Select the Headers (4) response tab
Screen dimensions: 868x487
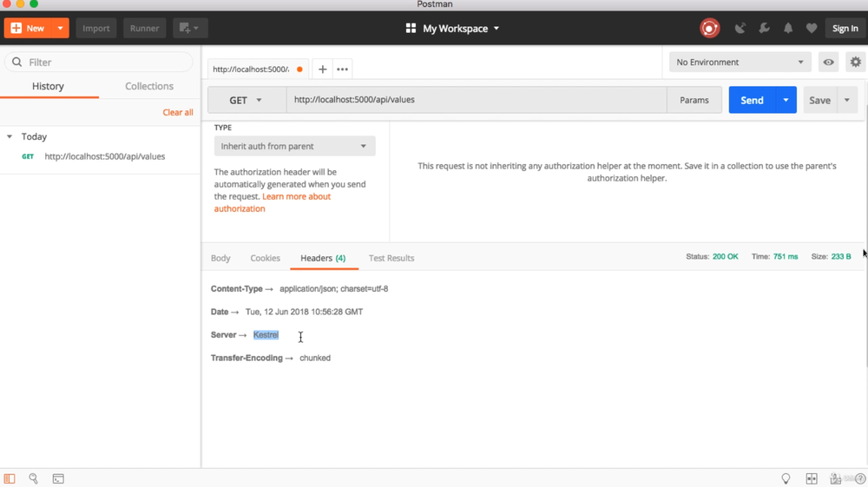point(323,258)
